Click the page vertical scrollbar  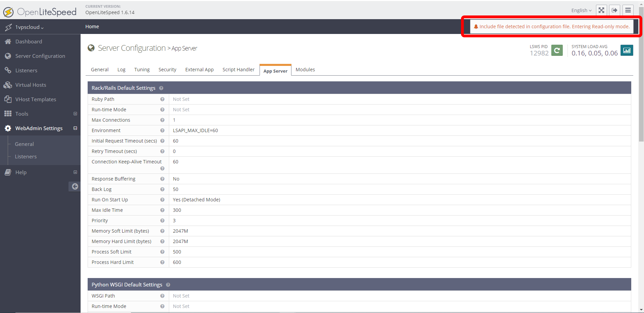tap(641, 74)
